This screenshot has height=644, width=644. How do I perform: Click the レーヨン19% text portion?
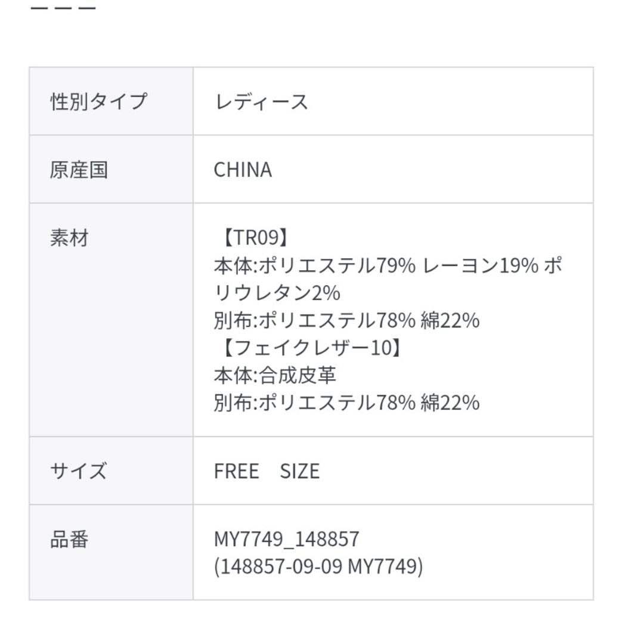click(481, 266)
